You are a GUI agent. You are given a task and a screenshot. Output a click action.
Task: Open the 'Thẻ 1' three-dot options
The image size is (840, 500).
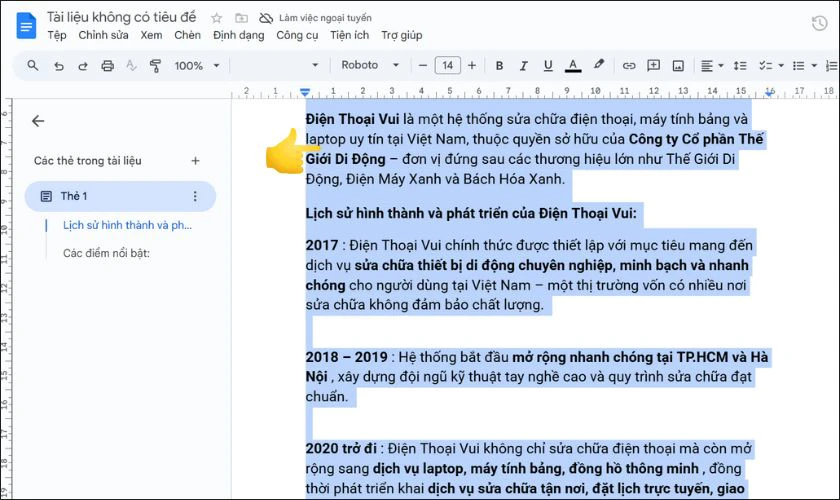point(195,196)
